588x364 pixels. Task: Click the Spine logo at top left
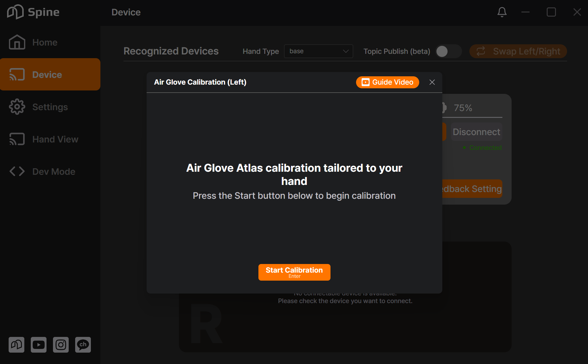(33, 12)
